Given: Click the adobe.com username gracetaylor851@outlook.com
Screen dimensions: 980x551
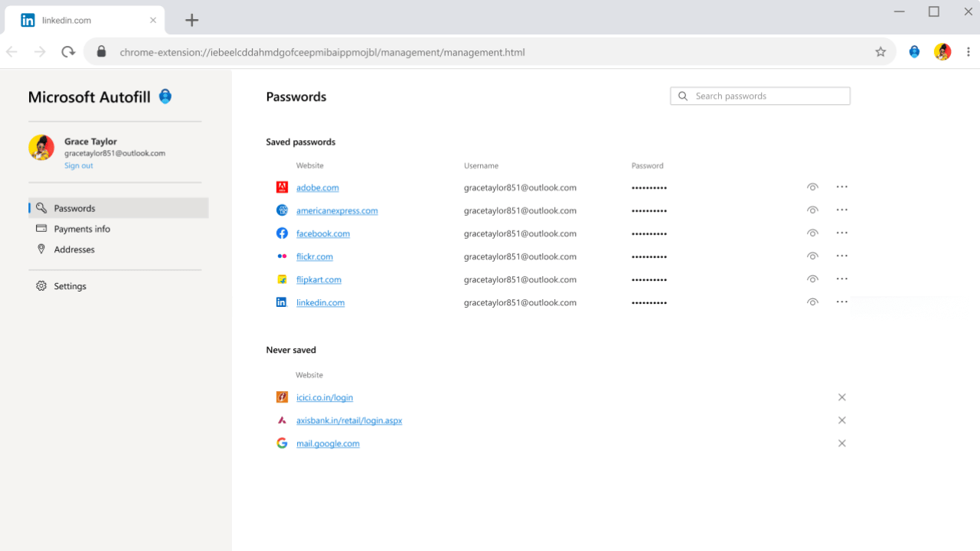Looking at the screenshot, I should [520, 187].
